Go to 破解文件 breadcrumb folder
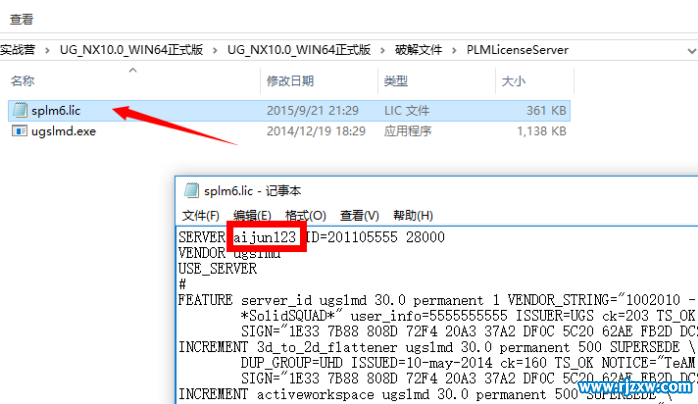This screenshot has width=698, height=404. point(418,50)
